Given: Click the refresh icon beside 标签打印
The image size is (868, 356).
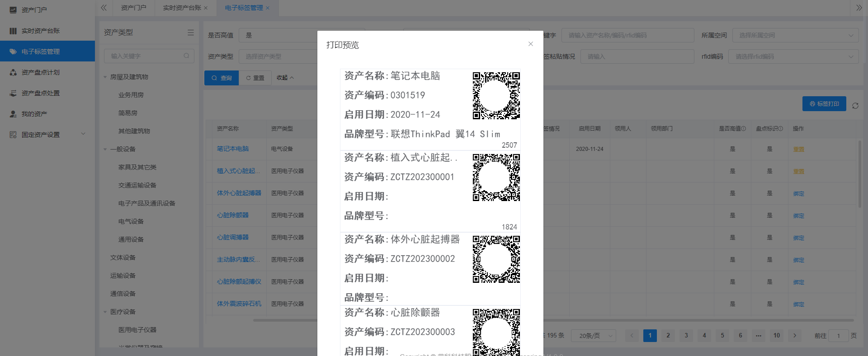Looking at the screenshot, I should (855, 106).
